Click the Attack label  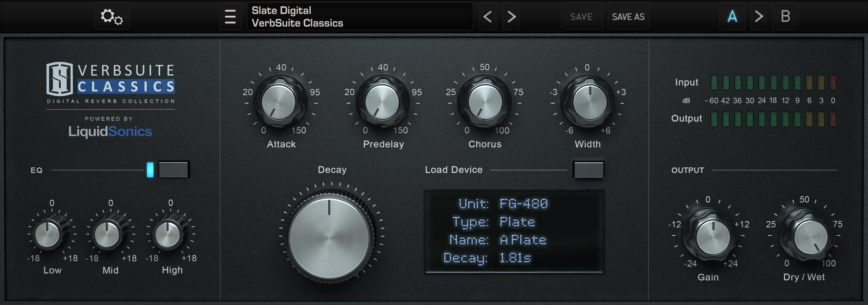(x=282, y=144)
